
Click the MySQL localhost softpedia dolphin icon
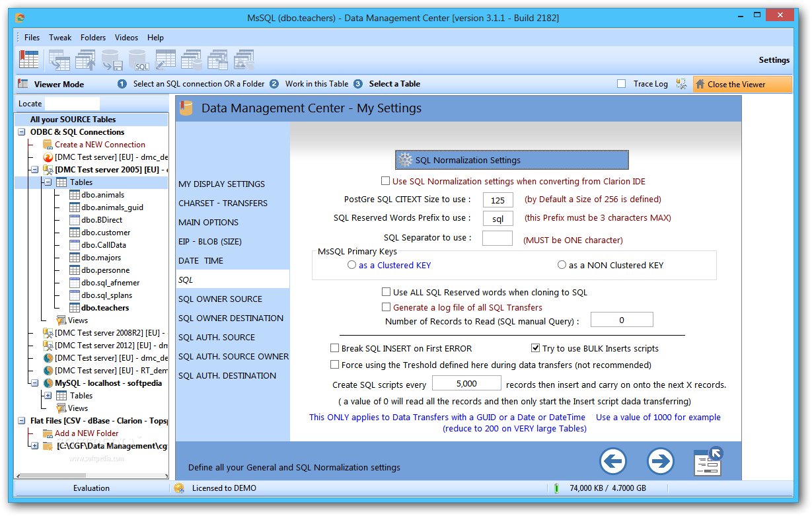point(48,383)
